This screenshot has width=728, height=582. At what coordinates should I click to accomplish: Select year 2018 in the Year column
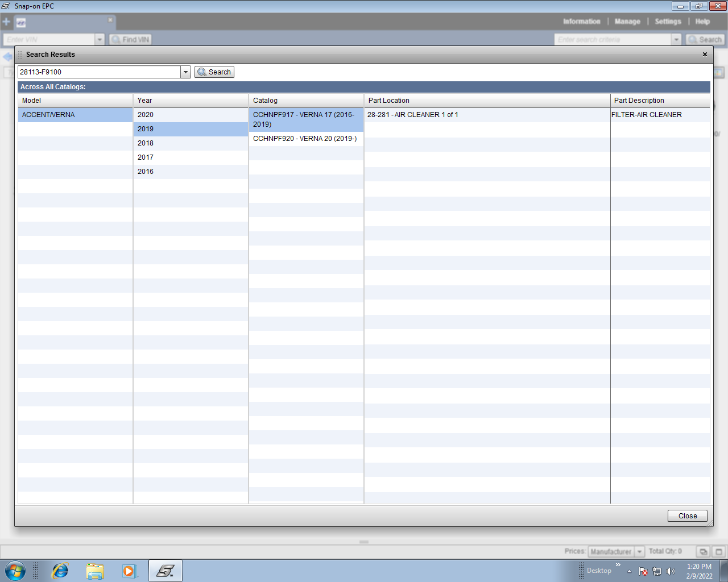click(x=191, y=143)
